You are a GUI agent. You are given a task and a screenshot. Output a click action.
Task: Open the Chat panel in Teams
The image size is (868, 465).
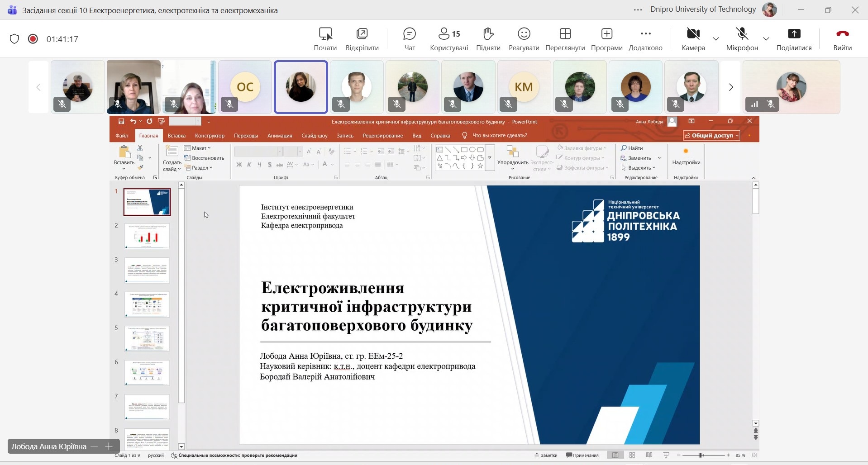point(409,38)
